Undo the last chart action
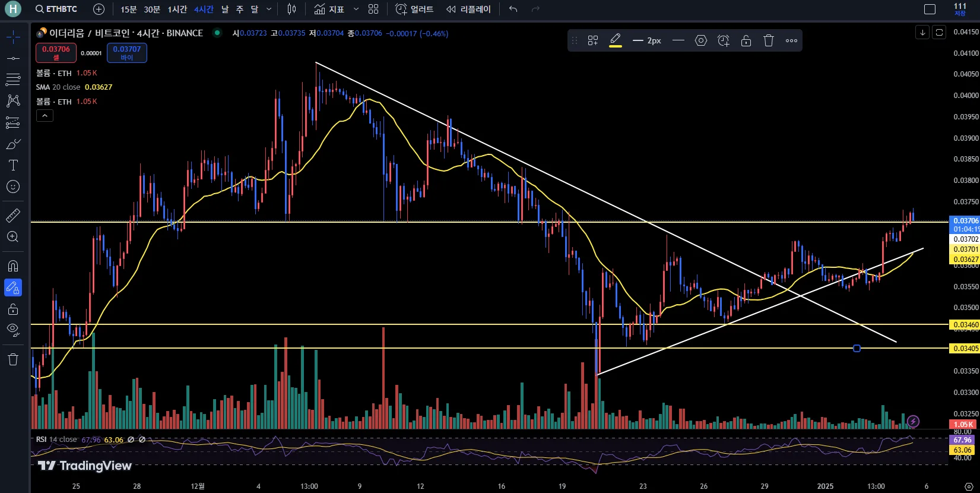The width and height of the screenshot is (980, 493). click(x=513, y=9)
